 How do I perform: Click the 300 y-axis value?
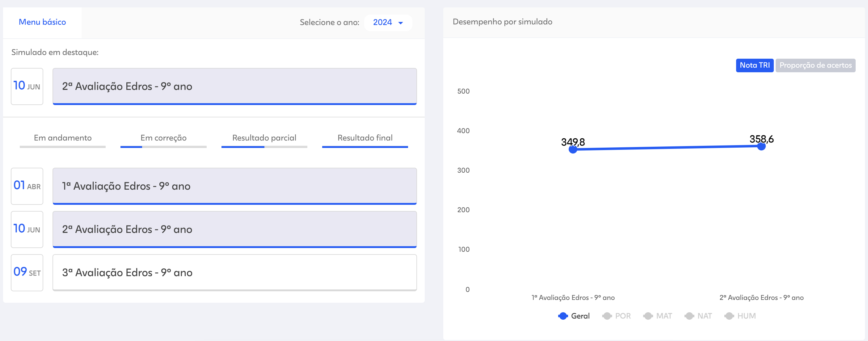point(463,170)
